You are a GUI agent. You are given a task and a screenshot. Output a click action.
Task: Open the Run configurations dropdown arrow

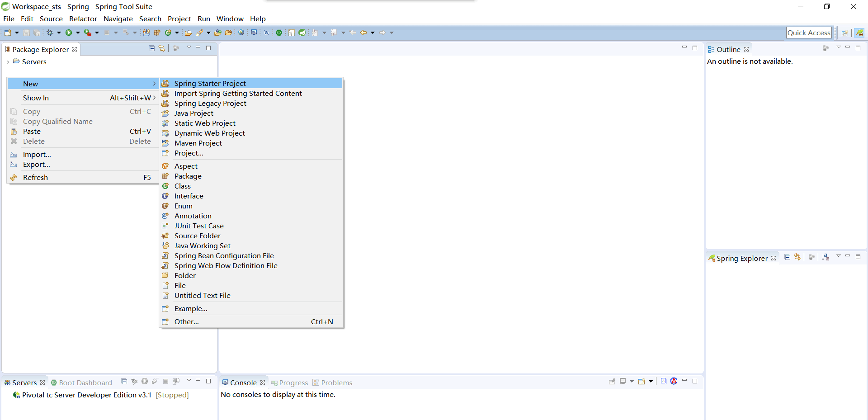click(78, 33)
